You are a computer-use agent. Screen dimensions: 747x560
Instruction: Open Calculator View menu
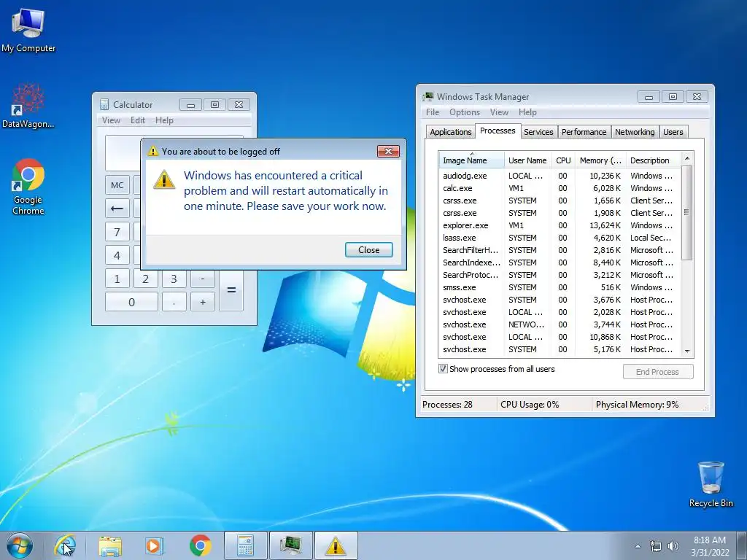click(111, 120)
